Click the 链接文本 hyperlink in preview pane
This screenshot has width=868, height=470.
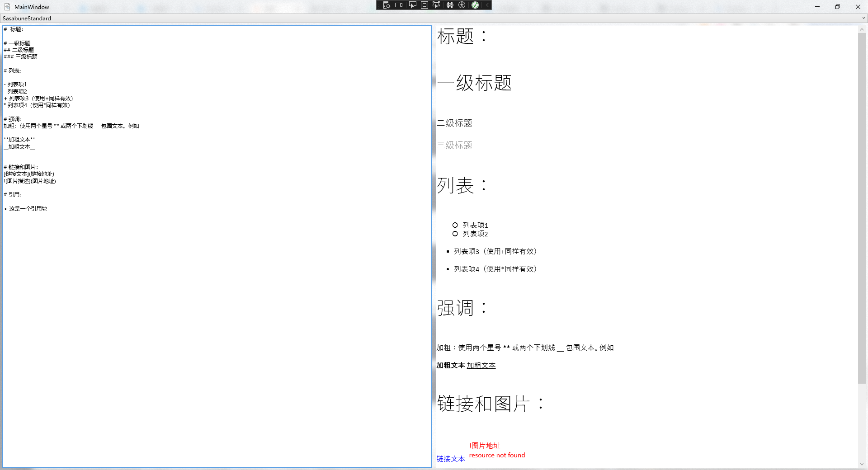point(450,459)
